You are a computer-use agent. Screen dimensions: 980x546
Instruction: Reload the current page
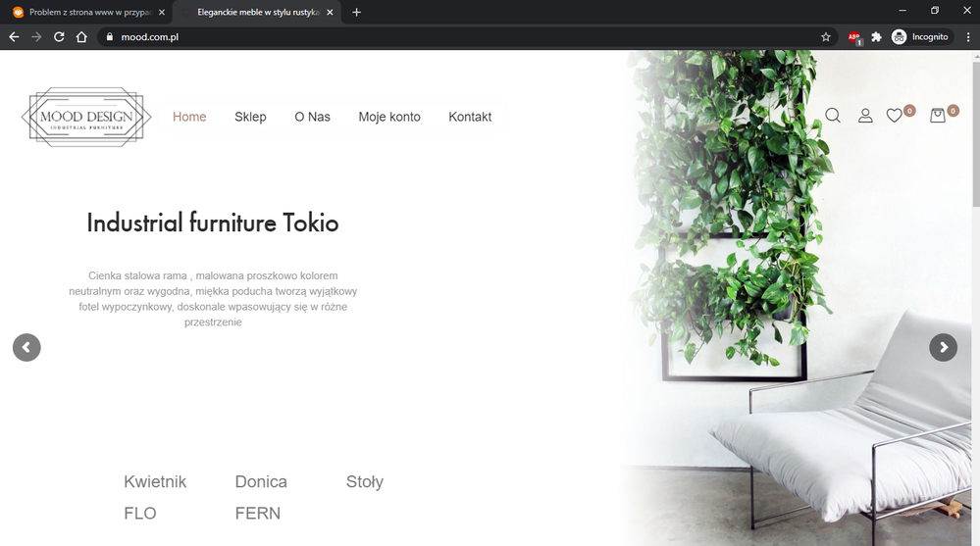59,37
